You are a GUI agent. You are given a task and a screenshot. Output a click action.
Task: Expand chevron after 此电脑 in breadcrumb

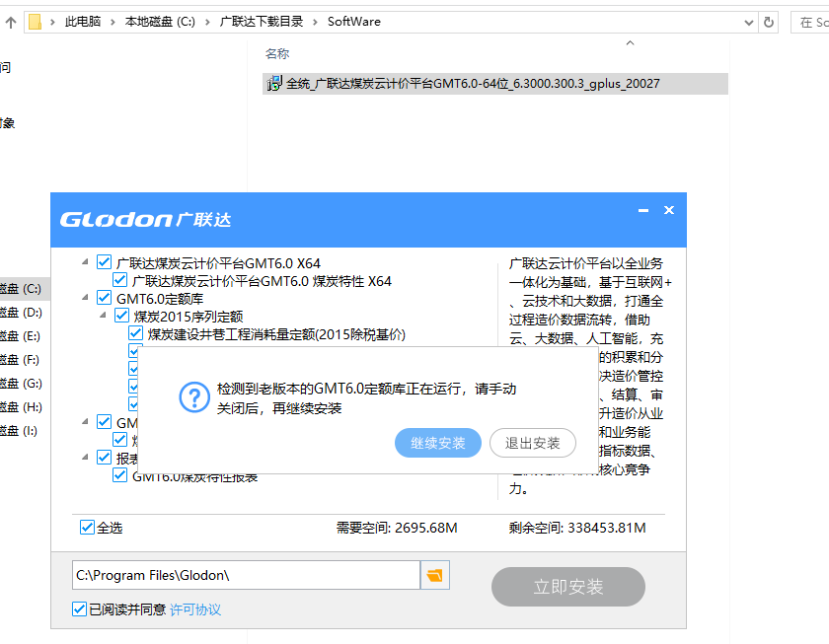(113, 22)
